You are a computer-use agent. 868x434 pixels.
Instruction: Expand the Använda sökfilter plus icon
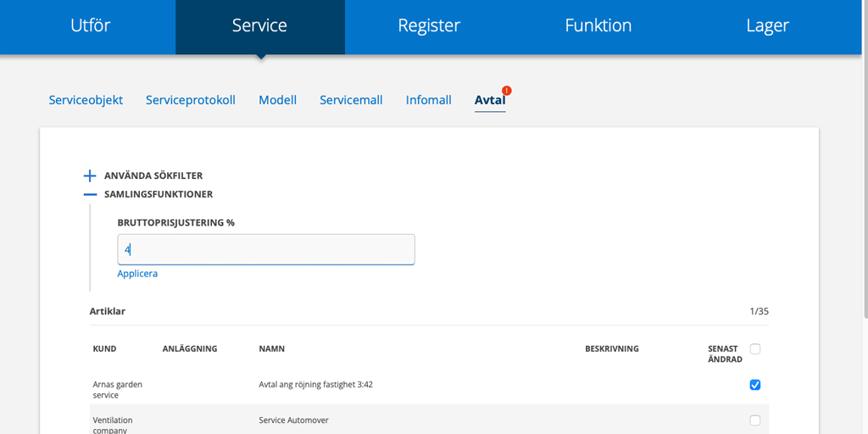tap(90, 175)
